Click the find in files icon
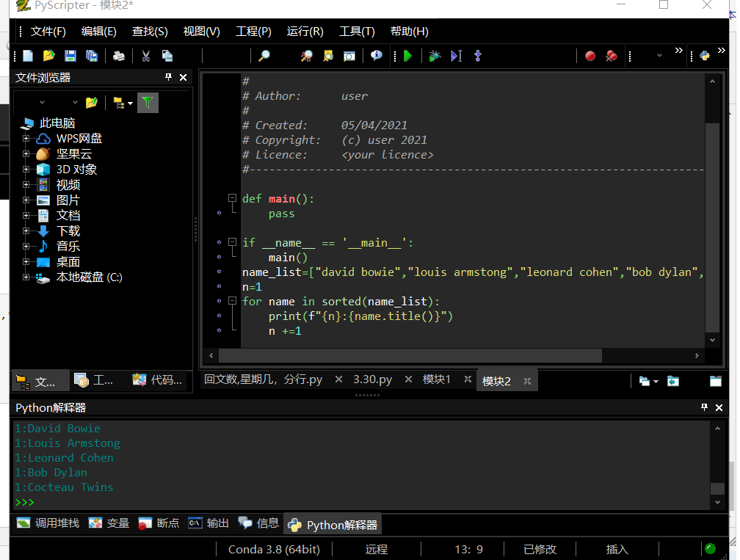This screenshot has width=740, height=560. [x=328, y=56]
